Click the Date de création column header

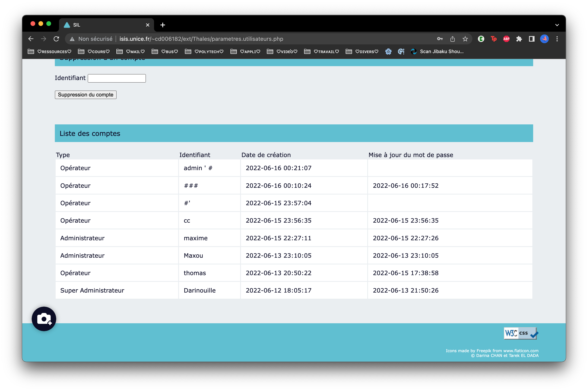tap(266, 155)
